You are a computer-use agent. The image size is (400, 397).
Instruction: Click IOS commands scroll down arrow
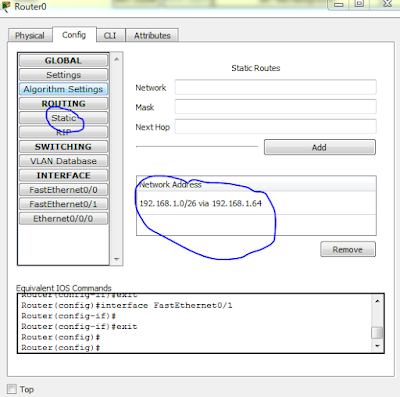pos(377,346)
